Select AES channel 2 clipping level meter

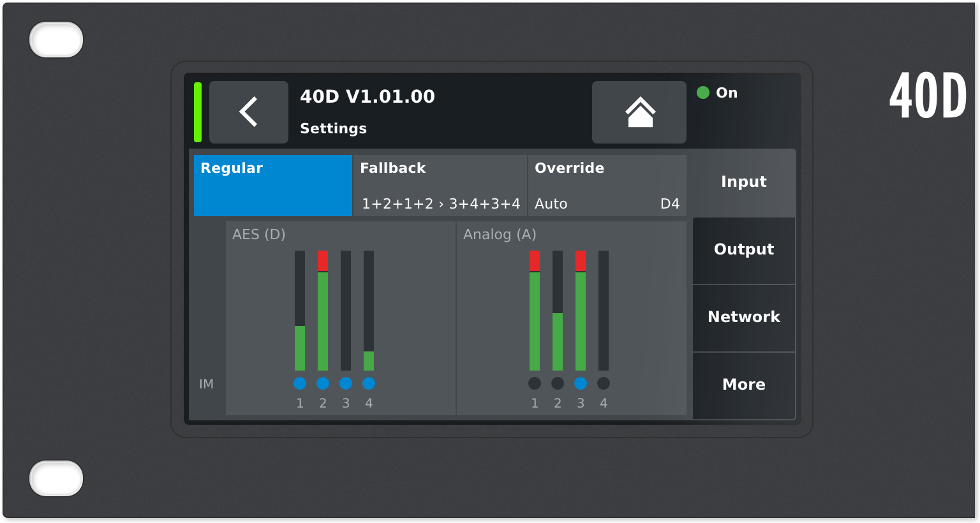pos(323,311)
